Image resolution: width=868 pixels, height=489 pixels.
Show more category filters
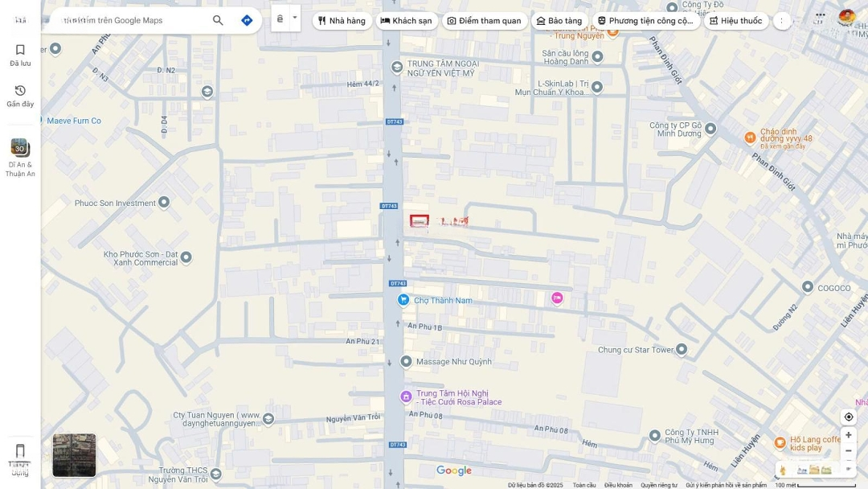tap(782, 21)
